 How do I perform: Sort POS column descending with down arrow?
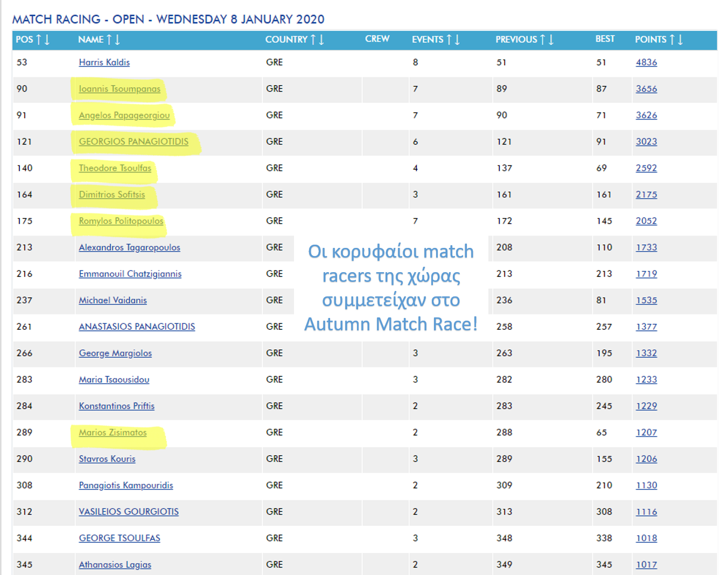(x=47, y=40)
